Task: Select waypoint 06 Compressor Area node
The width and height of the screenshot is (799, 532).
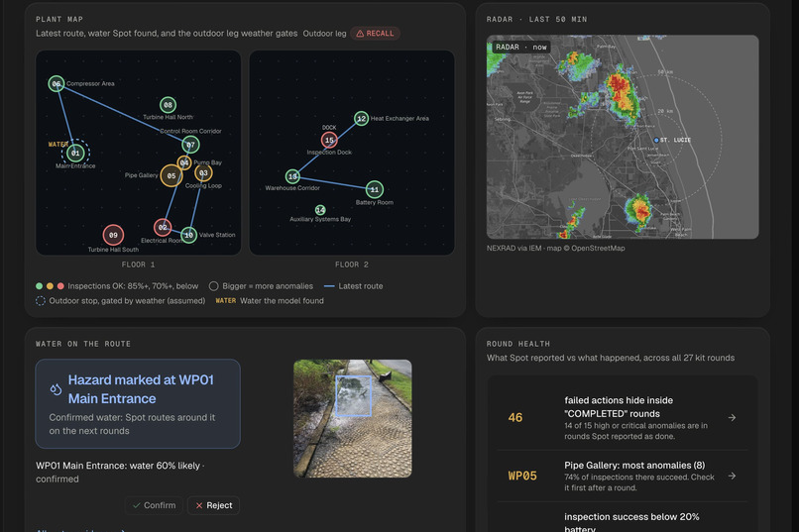Action: click(x=57, y=83)
